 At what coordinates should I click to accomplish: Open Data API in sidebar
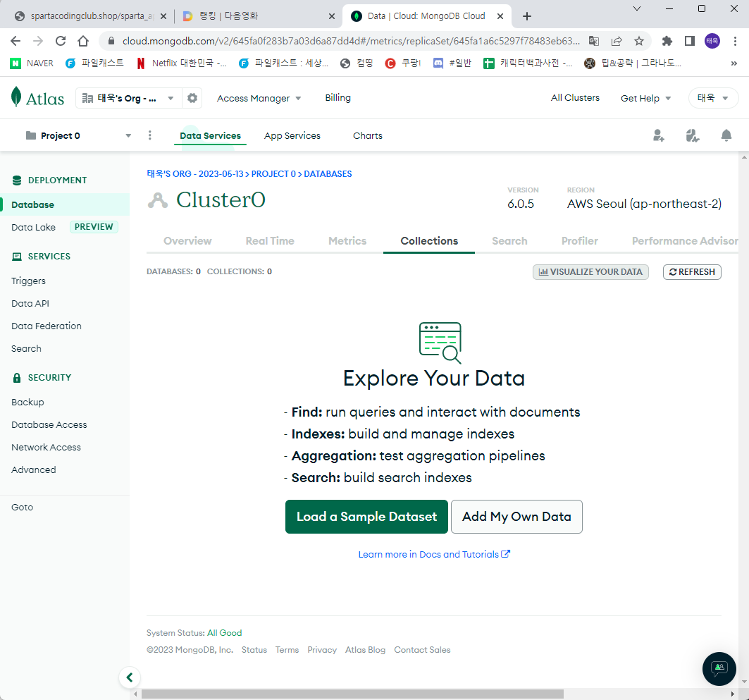[x=30, y=303]
